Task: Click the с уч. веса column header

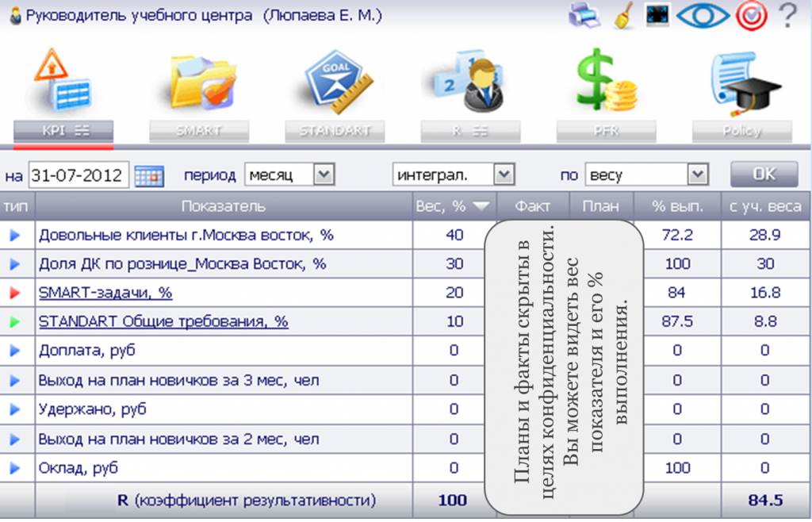Action: click(765, 206)
